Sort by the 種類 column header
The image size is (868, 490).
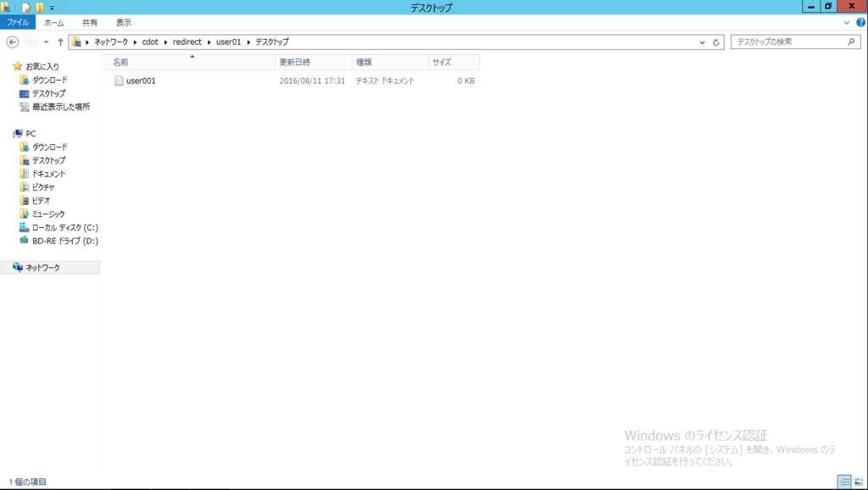click(390, 63)
